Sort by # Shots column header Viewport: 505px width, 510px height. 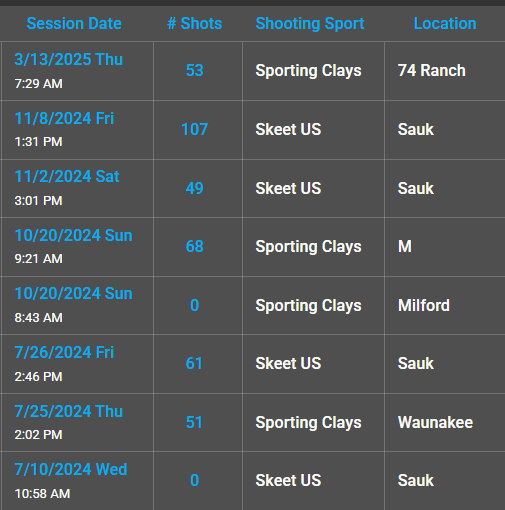point(195,24)
